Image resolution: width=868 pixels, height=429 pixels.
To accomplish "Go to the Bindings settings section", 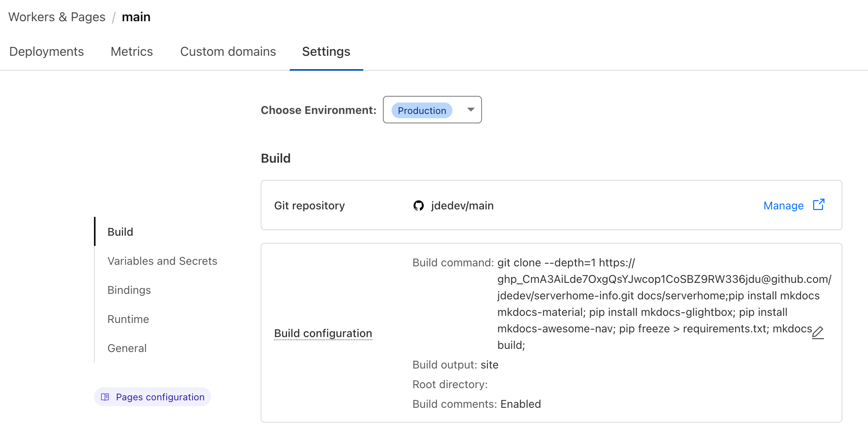I will 129,290.
